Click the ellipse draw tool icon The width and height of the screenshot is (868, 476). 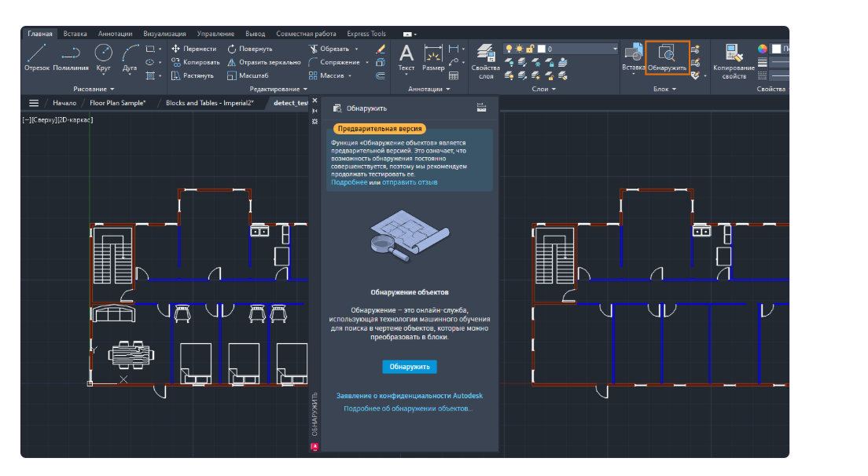[150, 62]
